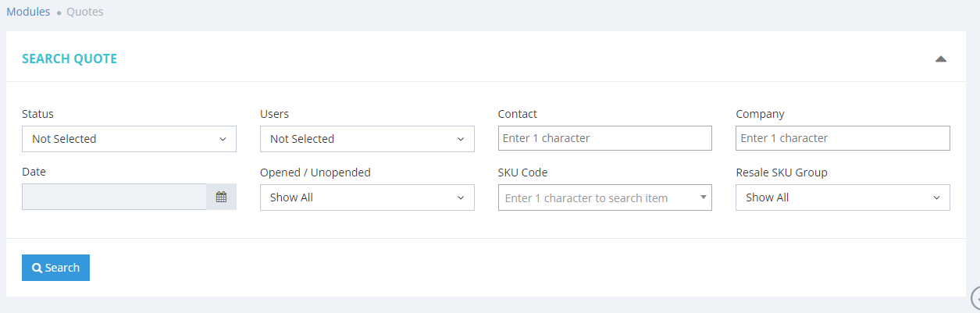The image size is (980, 313).
Task: Open the Opened / Unopended dropdown
Action: click(367, 197)
